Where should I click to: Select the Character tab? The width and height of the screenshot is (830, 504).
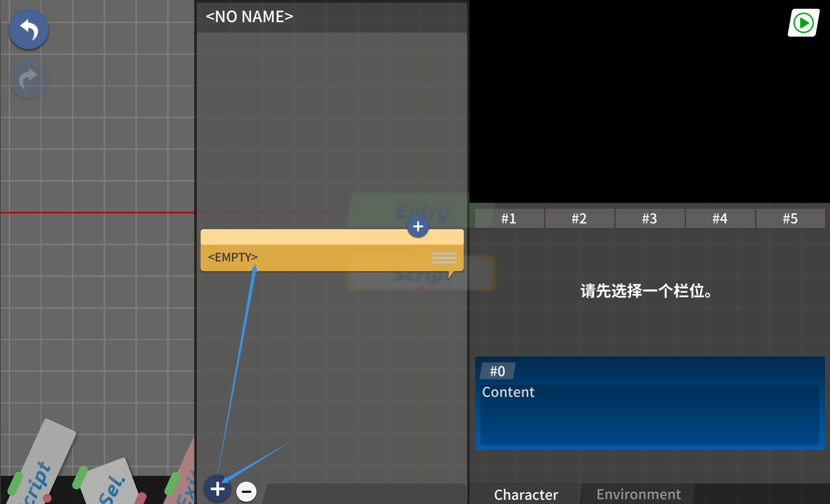click(526, 494)
